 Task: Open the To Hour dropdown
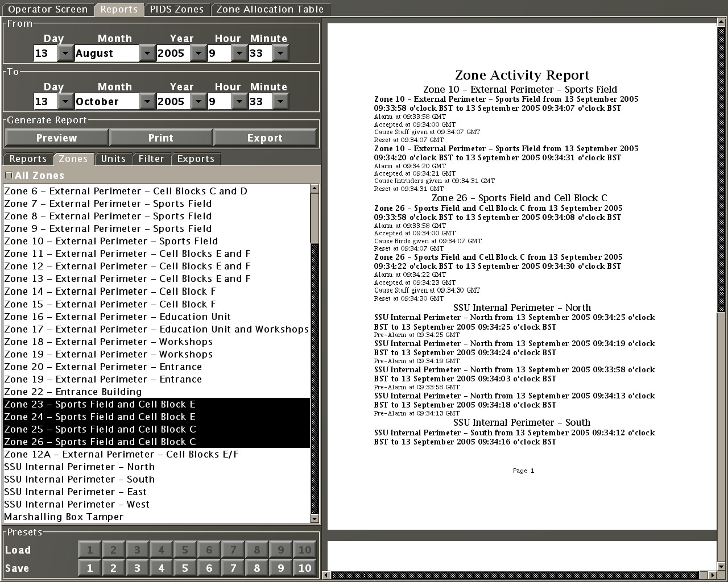tap(239, 102)
